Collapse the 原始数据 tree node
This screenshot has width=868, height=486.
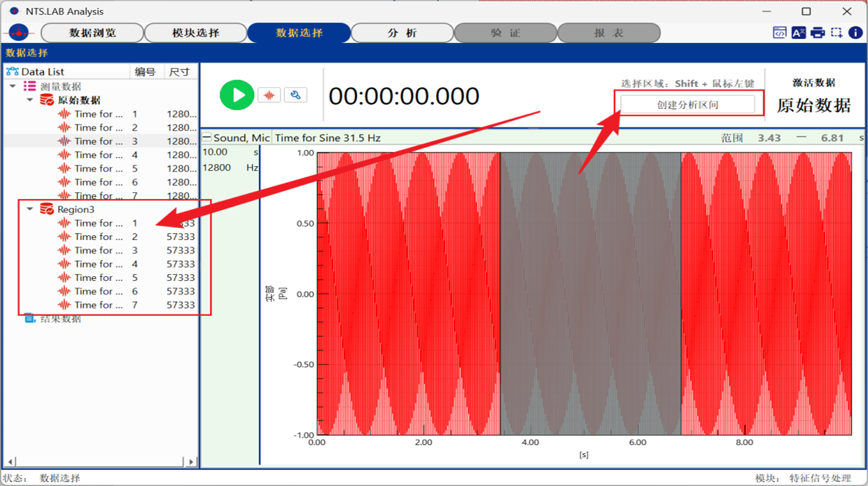(30, 100)
